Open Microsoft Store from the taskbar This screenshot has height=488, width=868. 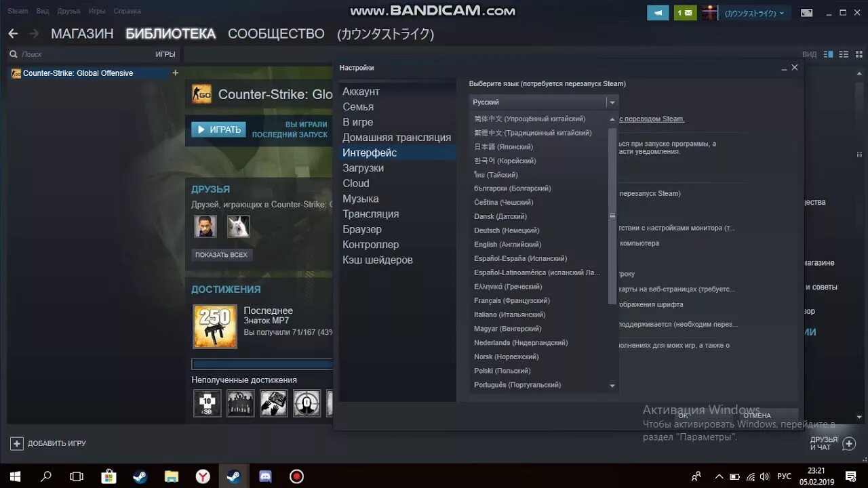coord(108,476)
